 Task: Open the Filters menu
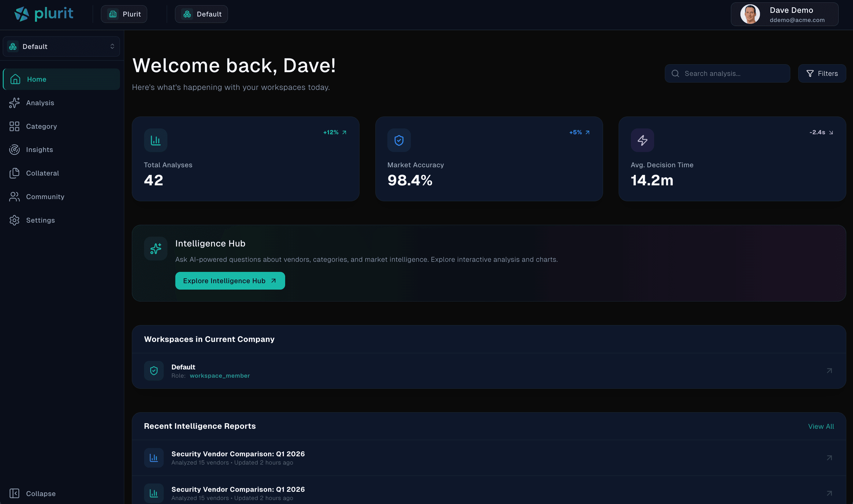(822, 73)
